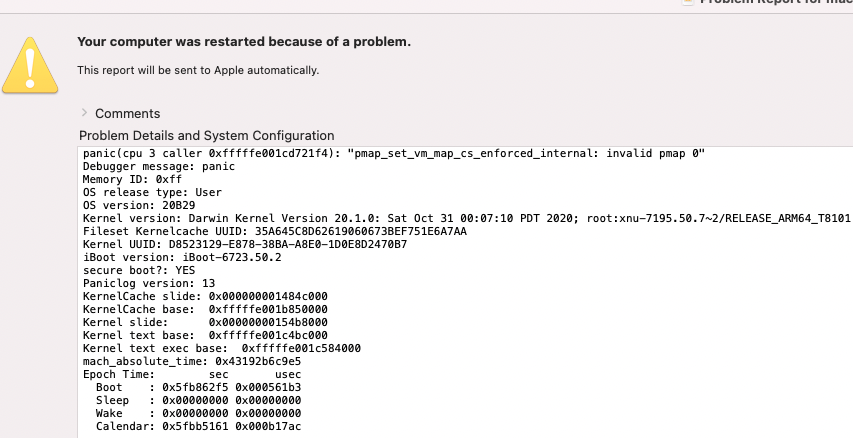Click the Calendar epoch time row
The width and height of the screenshot is (853, 438).
[x=198, y=426]
